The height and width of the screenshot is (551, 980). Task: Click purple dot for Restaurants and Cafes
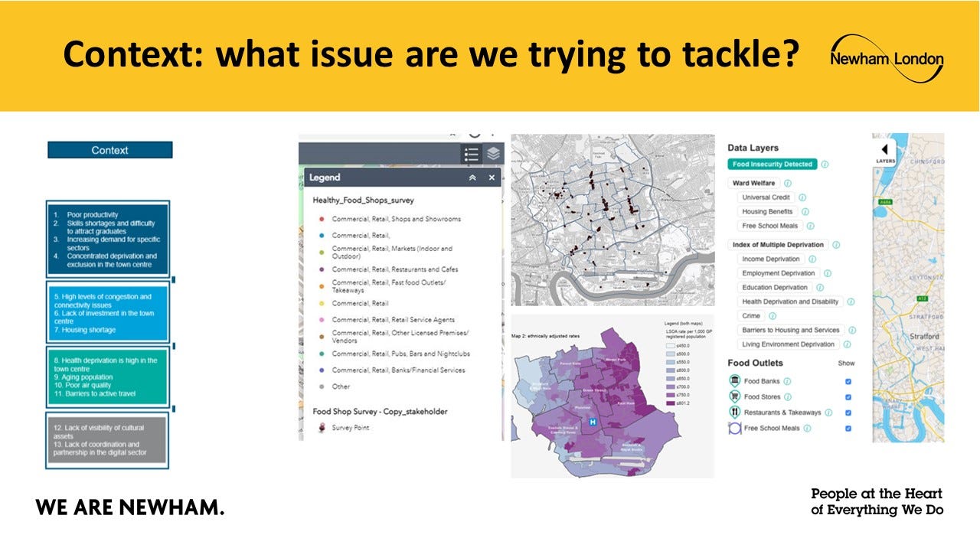(321, 269)
